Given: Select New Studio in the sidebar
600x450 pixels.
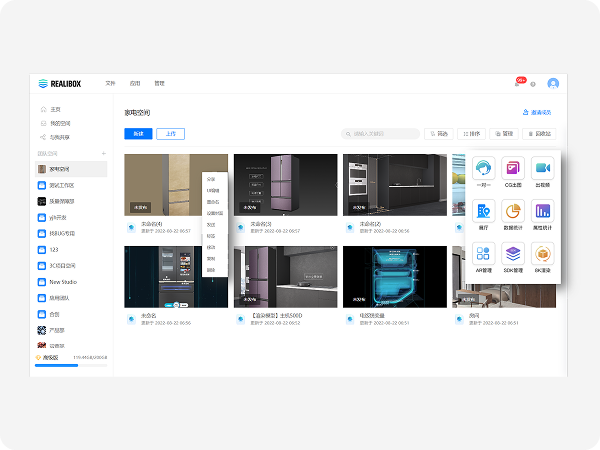Looking at the screenshot, I should 62,282.
